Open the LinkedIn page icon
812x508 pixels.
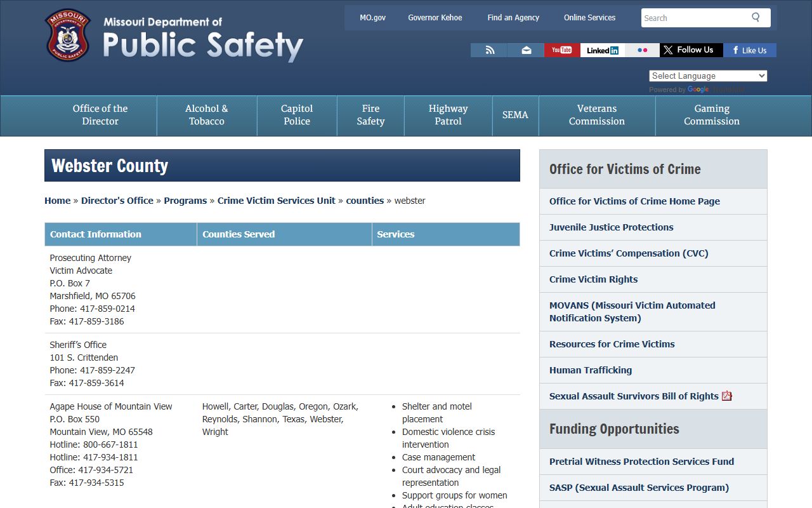603,50
